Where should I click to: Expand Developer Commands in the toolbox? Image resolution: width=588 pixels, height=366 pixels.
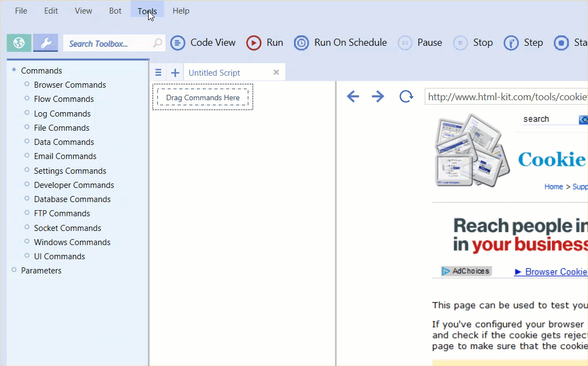click(27, 184)
